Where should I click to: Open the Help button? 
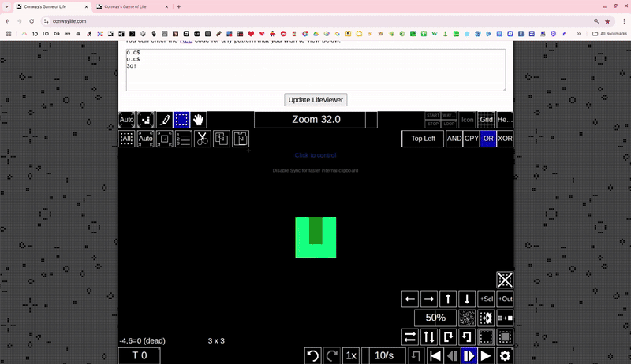click(505, 120)
